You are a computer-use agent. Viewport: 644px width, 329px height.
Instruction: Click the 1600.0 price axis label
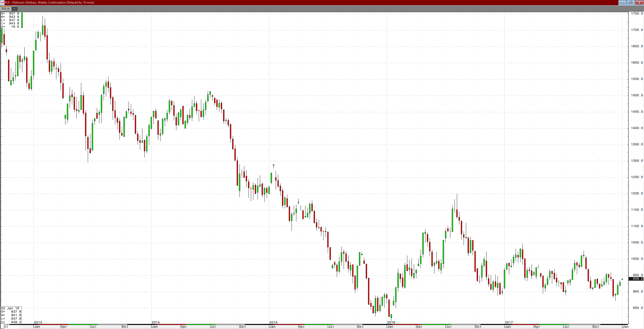tap(637, 63)
